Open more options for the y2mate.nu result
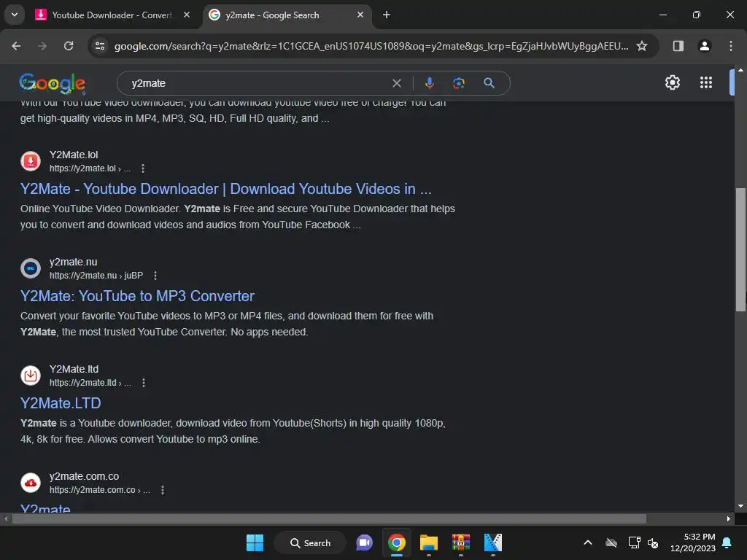This screenshot has width=747, height=560. 155,275
